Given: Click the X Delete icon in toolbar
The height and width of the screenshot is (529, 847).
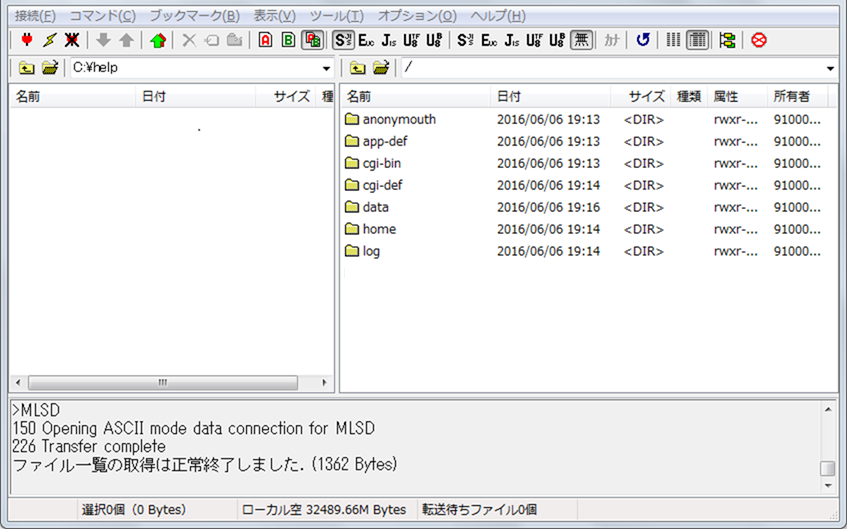Looking at the screenshot, I should [189, 40].
